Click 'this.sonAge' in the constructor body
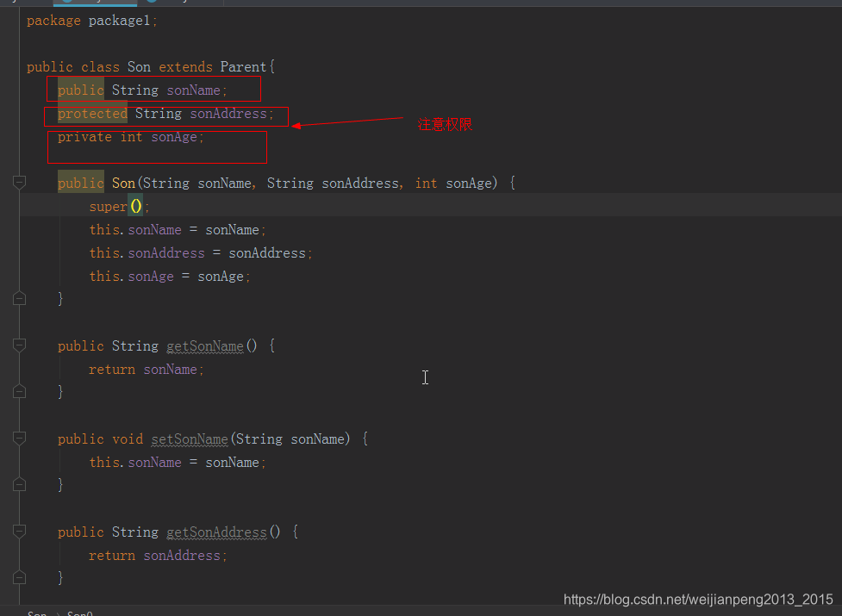842x616 pixels. (x=132, y=277)
